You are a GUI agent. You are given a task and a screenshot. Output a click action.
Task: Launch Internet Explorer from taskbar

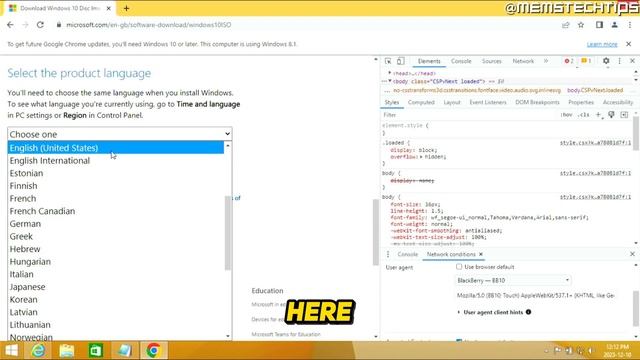click(38, 351)
